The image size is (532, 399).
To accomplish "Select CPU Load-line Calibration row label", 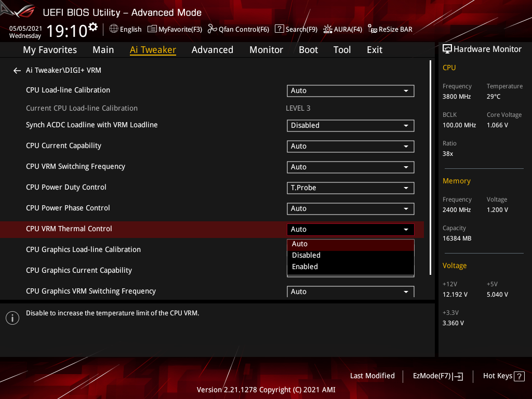I will click(x=68, y=90).
